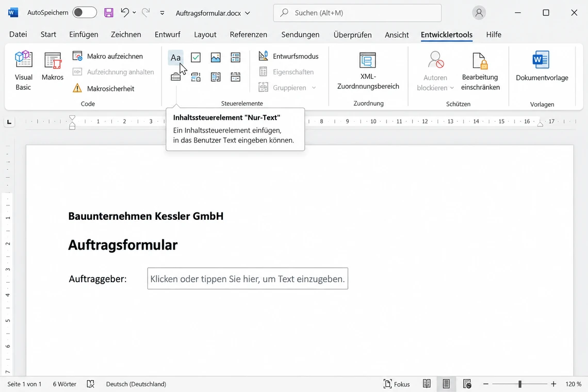Switch to read mode view

[427, 384]
